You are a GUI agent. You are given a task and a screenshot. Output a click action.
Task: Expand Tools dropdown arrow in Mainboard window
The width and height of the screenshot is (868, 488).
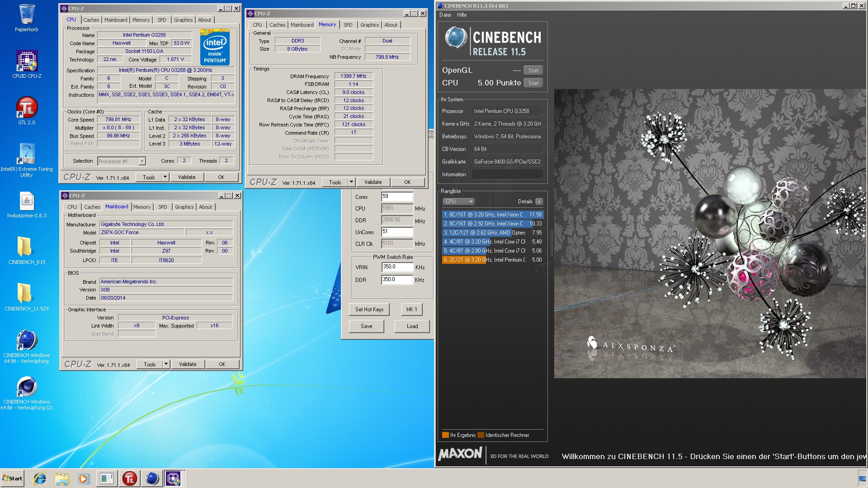pos(166,364)
